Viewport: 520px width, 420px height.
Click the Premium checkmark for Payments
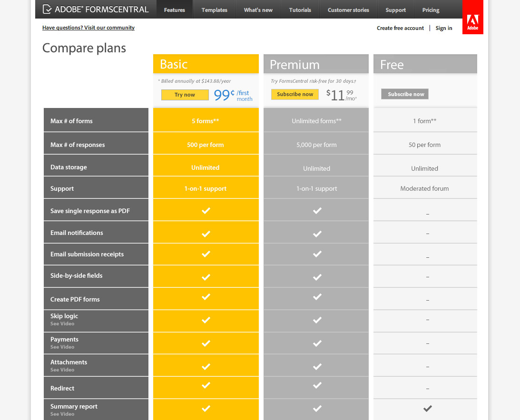pos(317,343)
